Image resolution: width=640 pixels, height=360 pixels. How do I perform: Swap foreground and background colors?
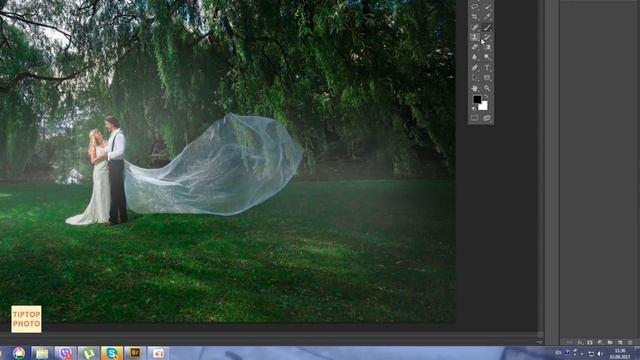tap(487, 97)
